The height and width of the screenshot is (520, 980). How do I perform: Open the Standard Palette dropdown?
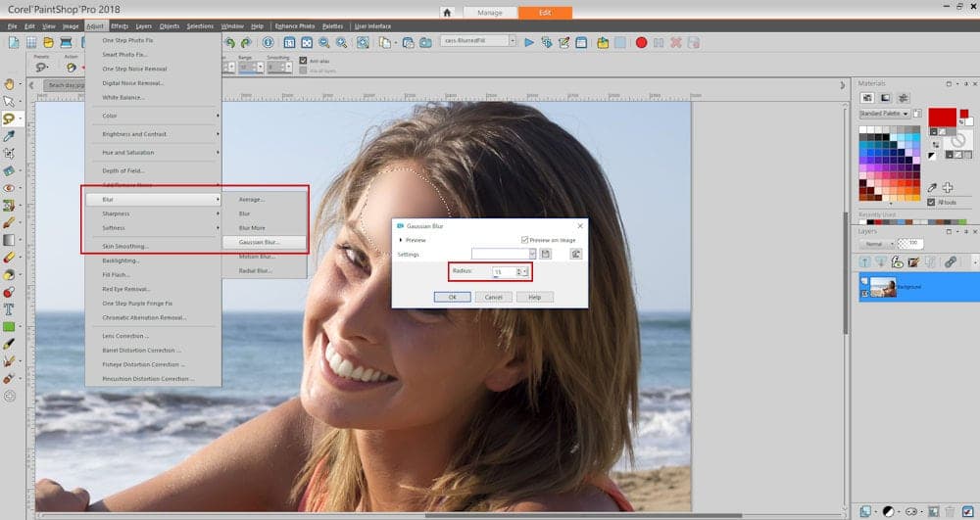[884, 114]
